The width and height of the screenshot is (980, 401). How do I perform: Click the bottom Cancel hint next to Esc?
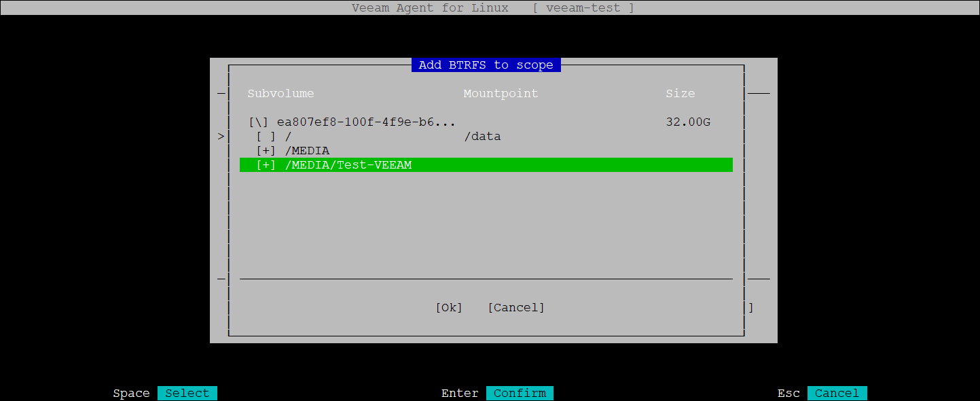tap(837, 393)
